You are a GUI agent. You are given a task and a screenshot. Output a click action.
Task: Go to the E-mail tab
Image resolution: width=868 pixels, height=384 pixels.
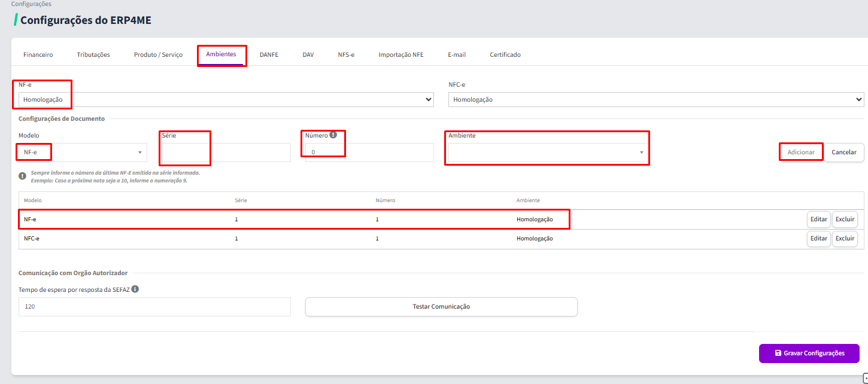457,54
